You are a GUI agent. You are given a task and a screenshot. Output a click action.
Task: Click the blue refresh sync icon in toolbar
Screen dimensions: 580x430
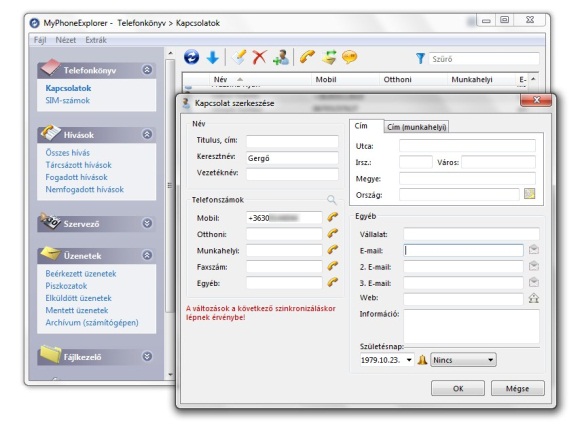point(192,57)
